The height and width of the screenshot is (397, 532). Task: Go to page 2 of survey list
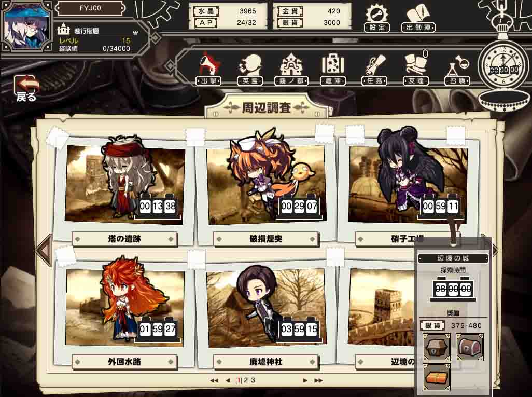[246, 380]
